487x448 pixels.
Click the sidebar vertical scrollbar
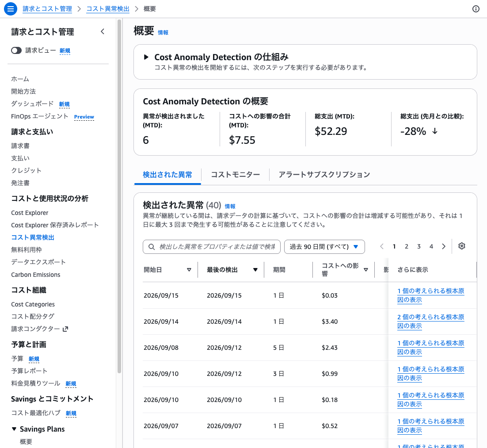119,196
